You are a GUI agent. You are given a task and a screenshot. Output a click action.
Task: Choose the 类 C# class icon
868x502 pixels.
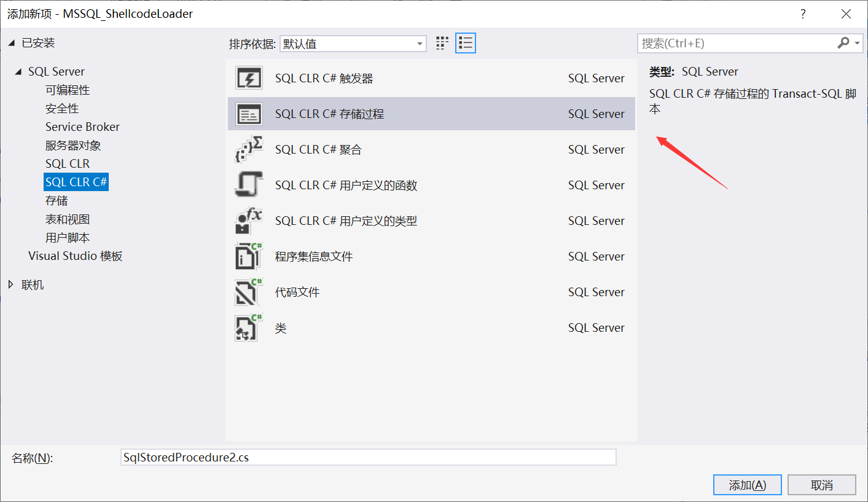[x=249, y=327]
